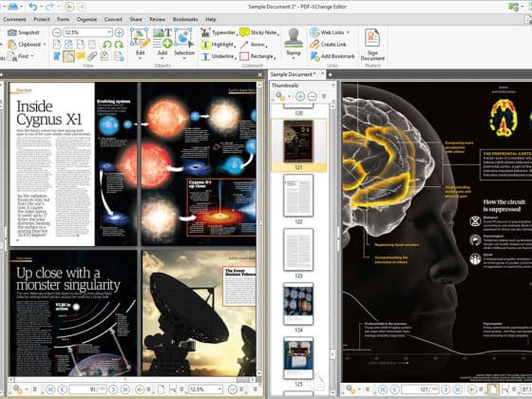
Task: Click the Web Links globe icon
Action: (x=314, y=32)
